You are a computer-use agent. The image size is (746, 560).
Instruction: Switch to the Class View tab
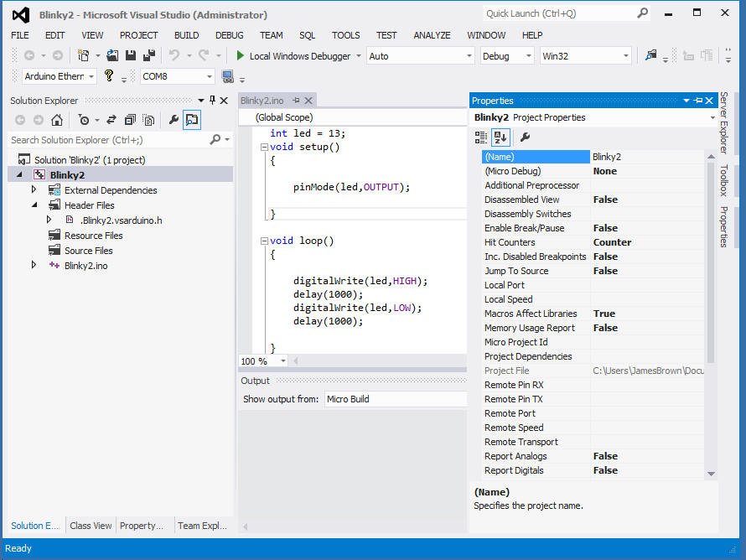pyautogui.click(x=91, y=526)
